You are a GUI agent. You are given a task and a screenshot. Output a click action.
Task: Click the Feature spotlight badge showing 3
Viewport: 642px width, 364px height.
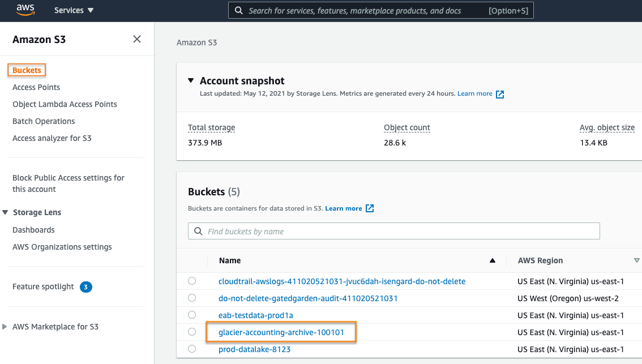click(x=85, y=287)
